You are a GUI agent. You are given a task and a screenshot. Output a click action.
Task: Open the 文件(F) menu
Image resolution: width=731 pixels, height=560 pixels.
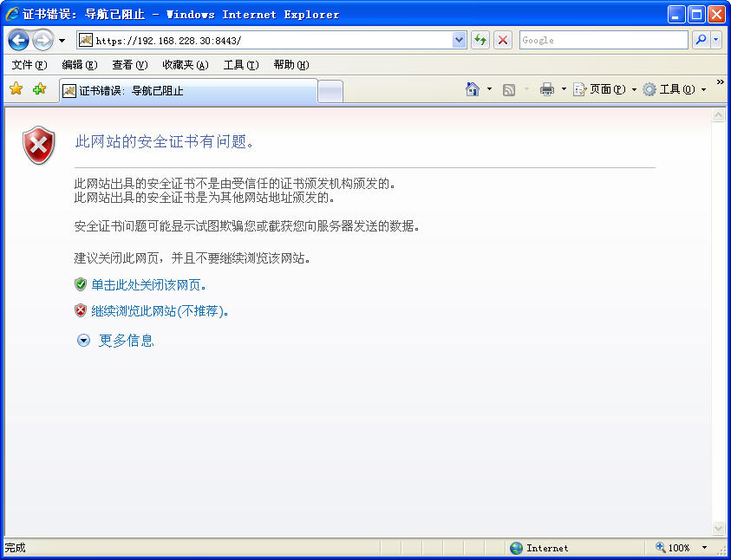(x=29, y=65)
